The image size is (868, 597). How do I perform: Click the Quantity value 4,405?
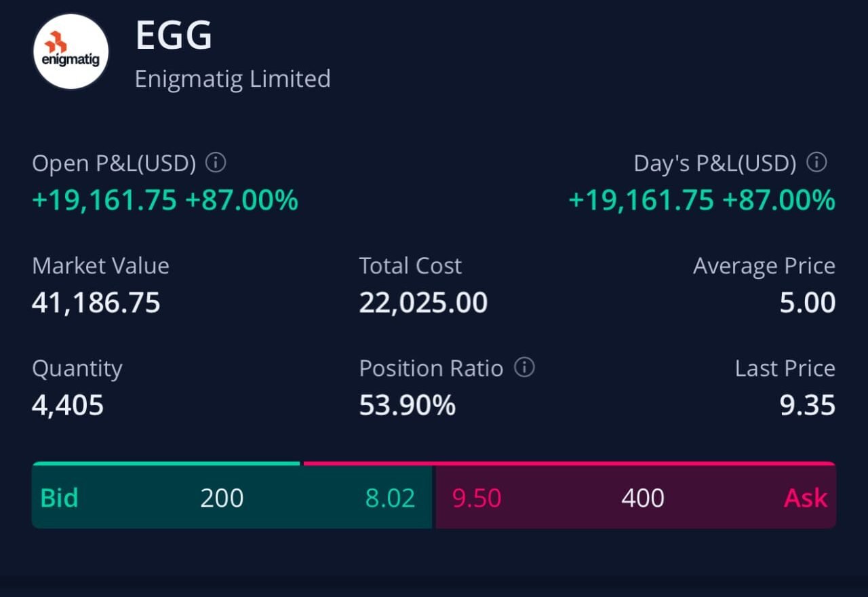(68, 405)
